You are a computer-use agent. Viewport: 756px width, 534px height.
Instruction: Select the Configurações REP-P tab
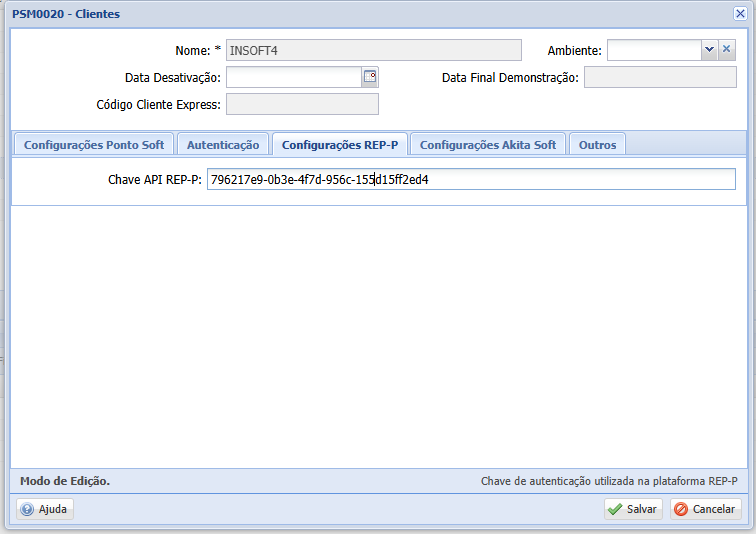pyautogui.click(x=340, y=145)
